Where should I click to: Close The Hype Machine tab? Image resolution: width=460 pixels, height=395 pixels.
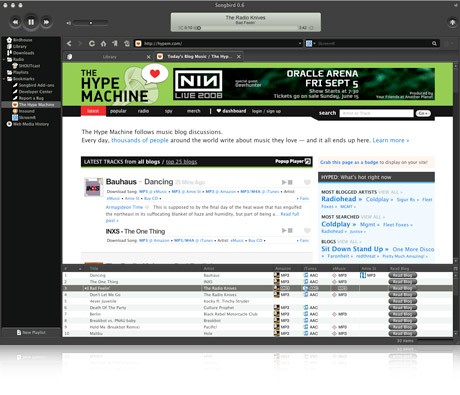click(239, 57)
